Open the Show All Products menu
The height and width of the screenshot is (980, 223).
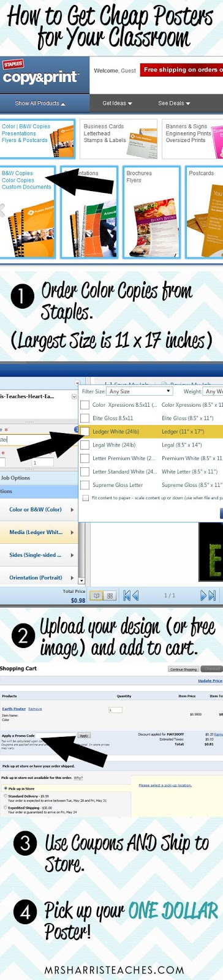40,104
